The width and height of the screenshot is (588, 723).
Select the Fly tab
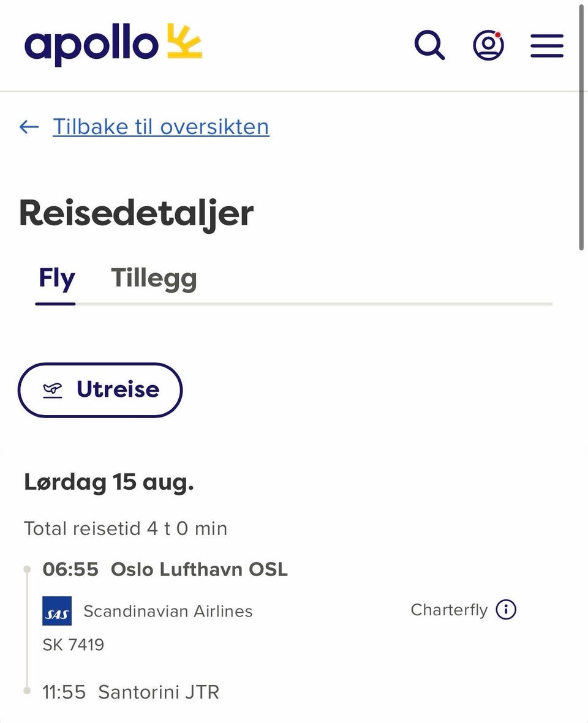coord(56,279)
